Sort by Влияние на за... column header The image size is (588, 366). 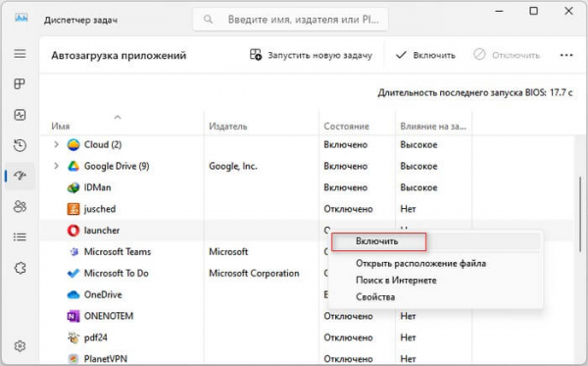coord(433,127)
